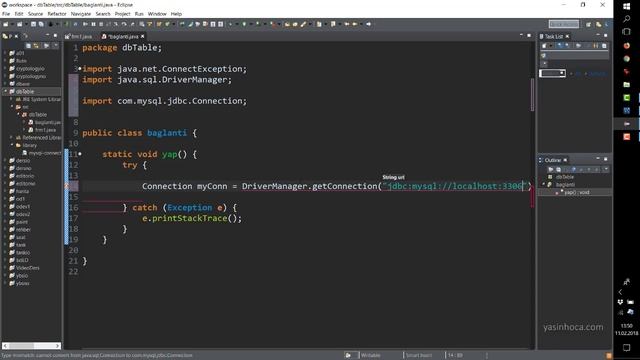Click the error marker on line 14
The image size is (640, 360).
pos(67,186)
